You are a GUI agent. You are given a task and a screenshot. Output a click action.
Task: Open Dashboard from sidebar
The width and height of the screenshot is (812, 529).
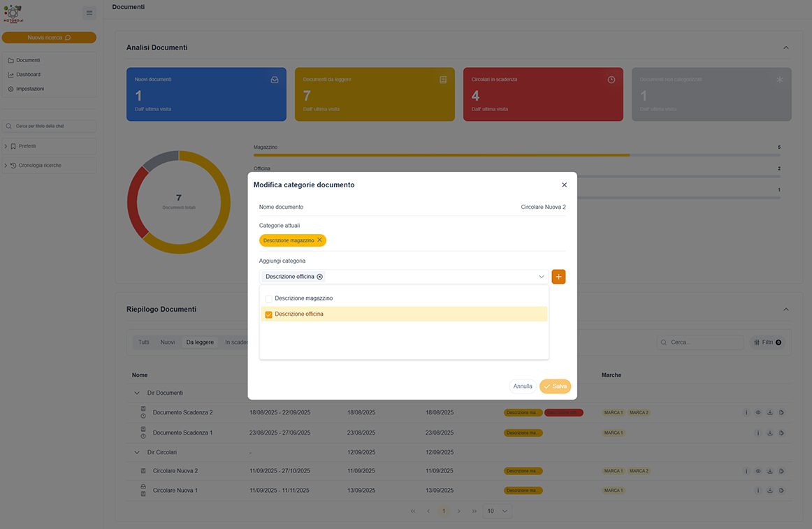pyautogui.click(x=28, y=75)
